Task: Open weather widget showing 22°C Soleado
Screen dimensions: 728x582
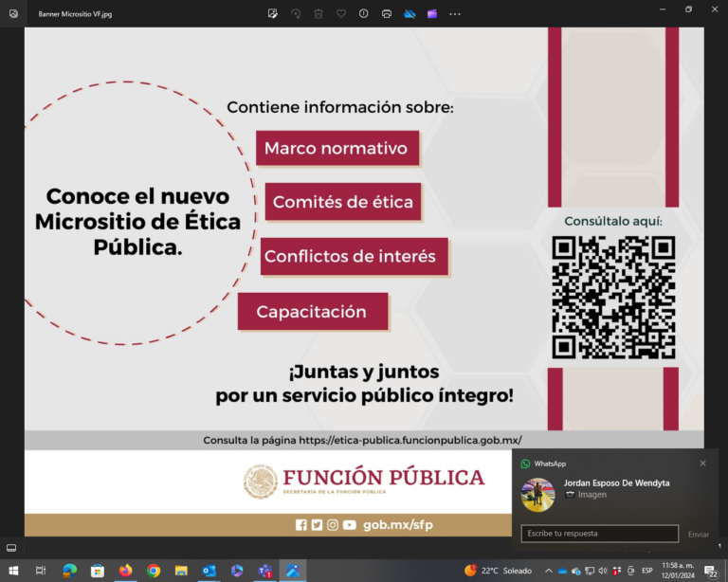Action: coord(498,571)
